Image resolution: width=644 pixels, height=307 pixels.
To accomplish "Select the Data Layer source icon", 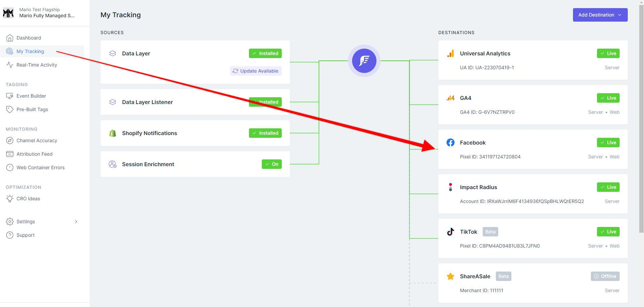I will [x=112, y=53].
